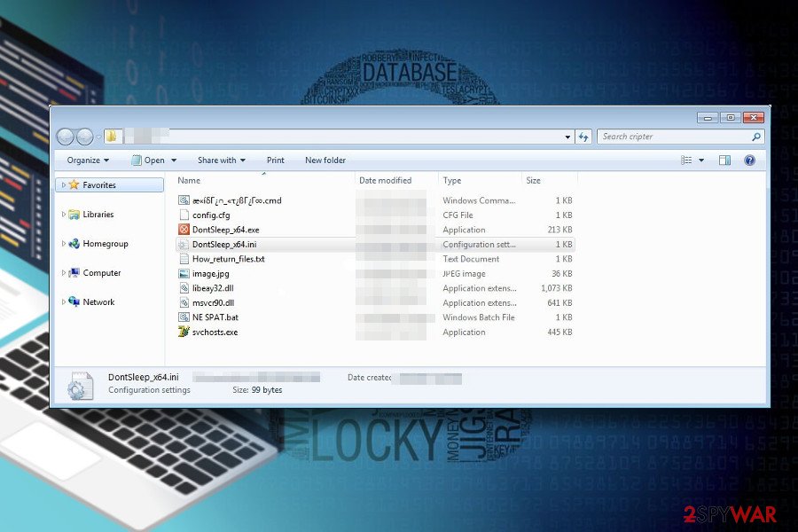Click the Homegroup icon in sidebar
This screenshot has height=532, width=798.
pyautogui.click(x=74, y=243)
